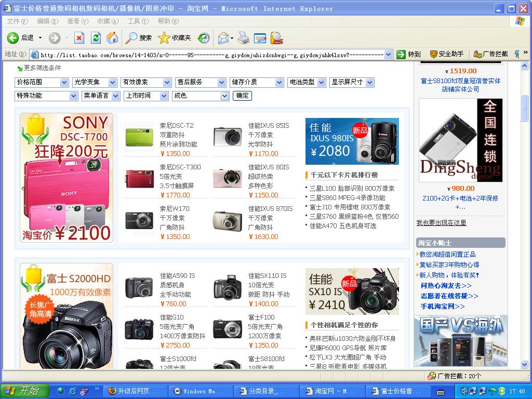
Task: Go to Home page icon
Action: 112,37
